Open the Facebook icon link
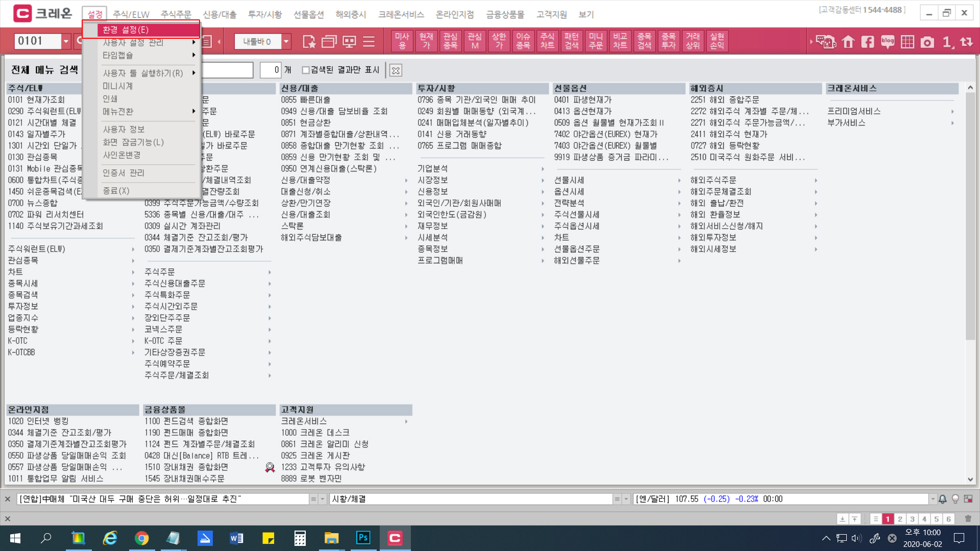The image size is (980, 551). point(868,42)
